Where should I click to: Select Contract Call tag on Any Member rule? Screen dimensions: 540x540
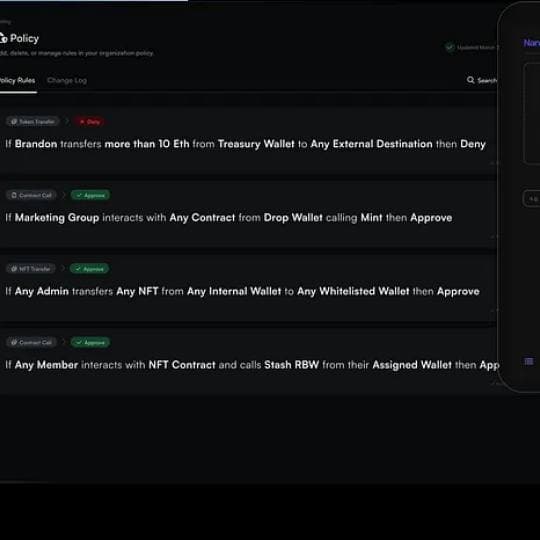point(31,342)
